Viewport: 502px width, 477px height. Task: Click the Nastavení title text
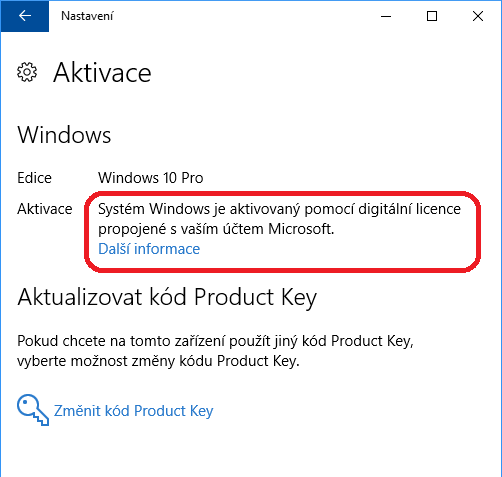pyautogui.click(x=87, y=16)
